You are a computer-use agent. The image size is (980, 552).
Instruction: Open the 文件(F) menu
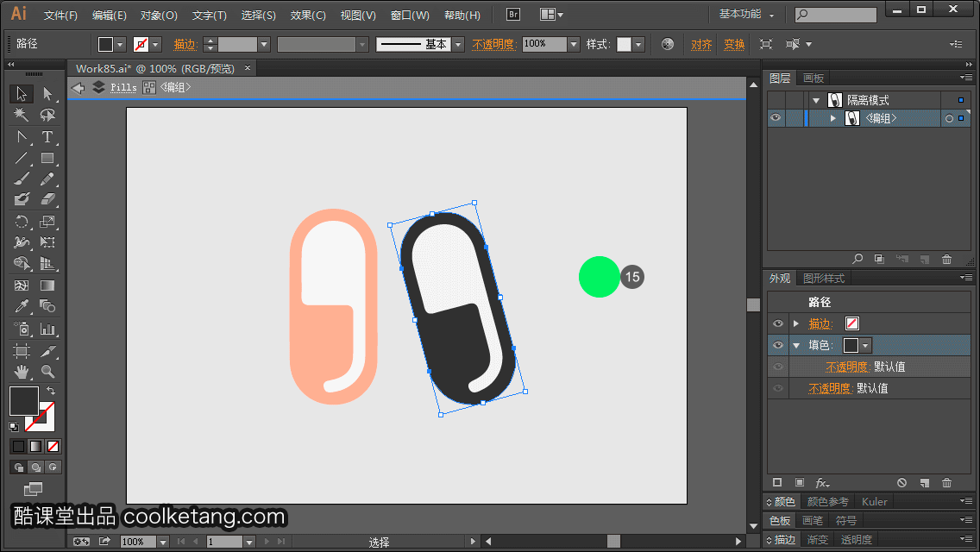60,15
